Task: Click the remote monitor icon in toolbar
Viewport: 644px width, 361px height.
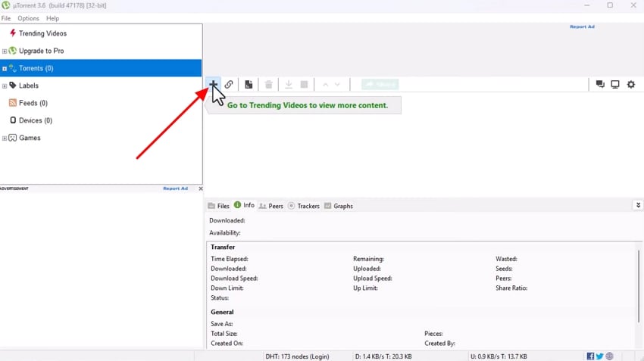Action: (x=615, y=84)
